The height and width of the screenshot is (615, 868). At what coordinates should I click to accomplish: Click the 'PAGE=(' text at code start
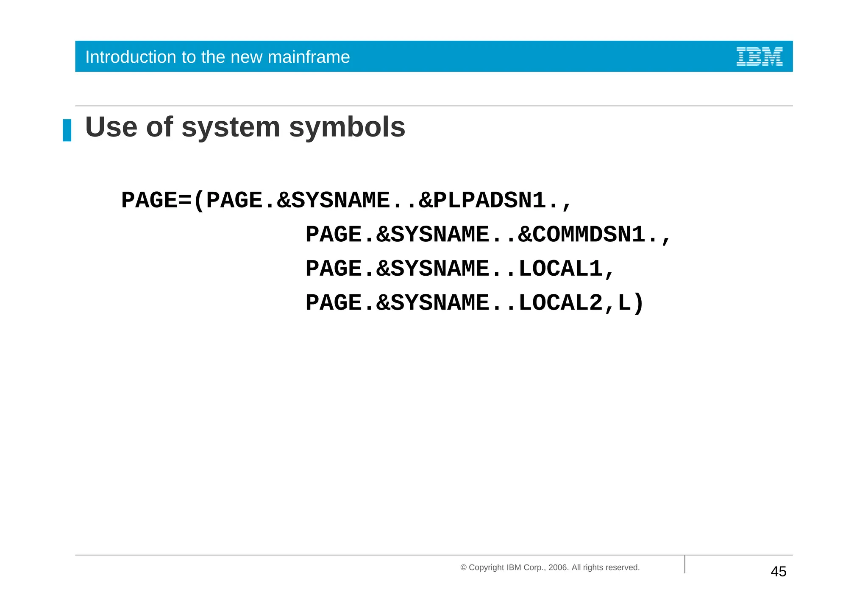tap(163, 201)
